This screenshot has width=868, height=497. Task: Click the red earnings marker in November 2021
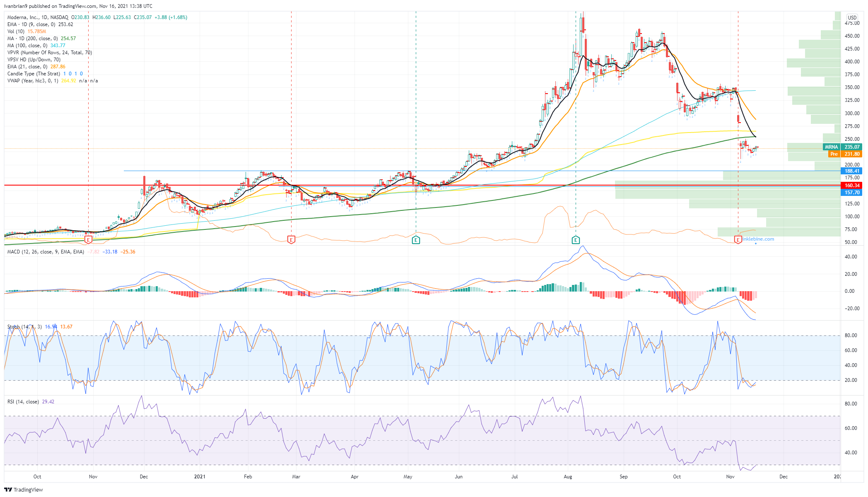click(x=738, y=240)
